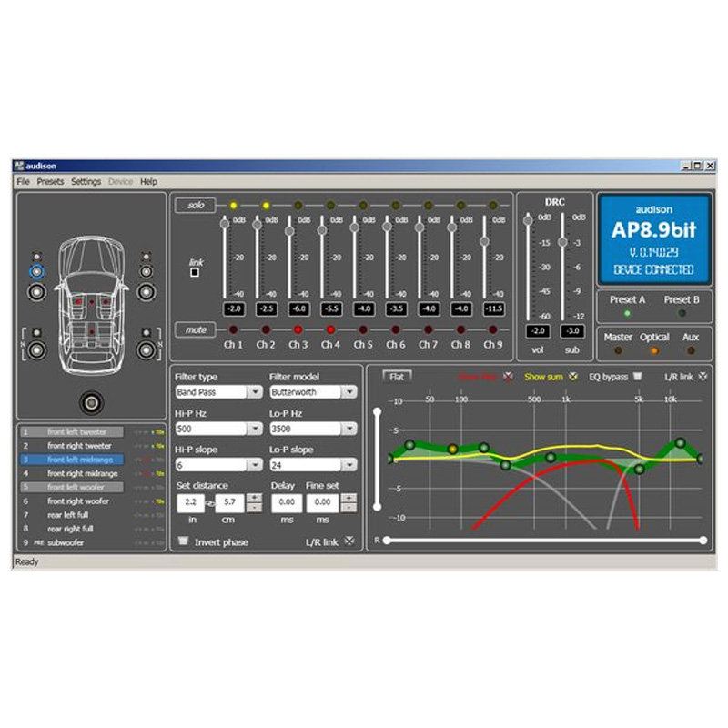Open the Settings menu

(x=86, y=181)
